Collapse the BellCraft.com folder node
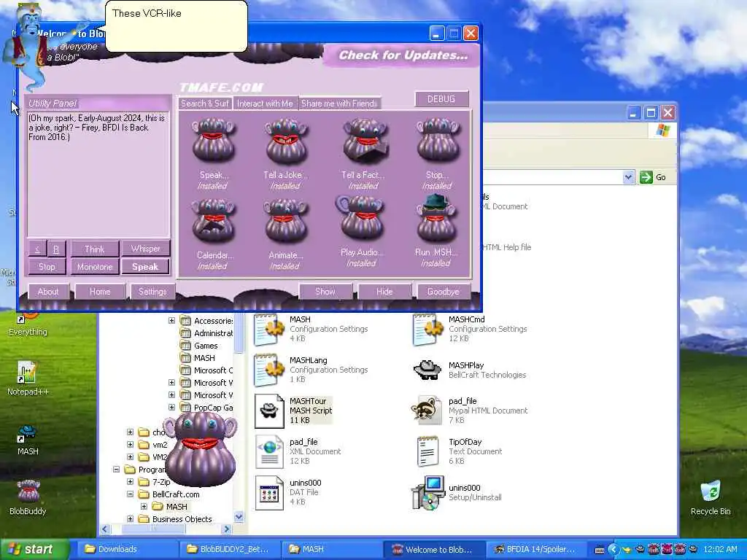Screen dimensions: 747x560 point(130,494)
